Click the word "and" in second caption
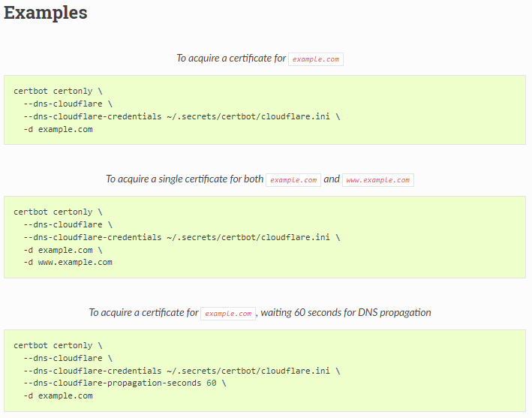This screenshot has height=418, width=532. point(332,179)
